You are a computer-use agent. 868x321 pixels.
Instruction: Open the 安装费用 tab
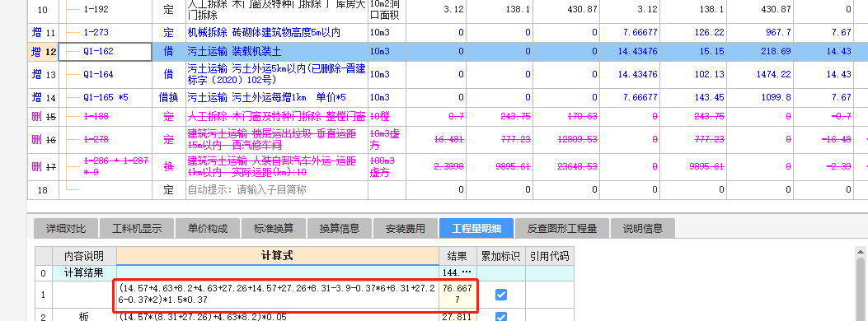pos(406,228)
